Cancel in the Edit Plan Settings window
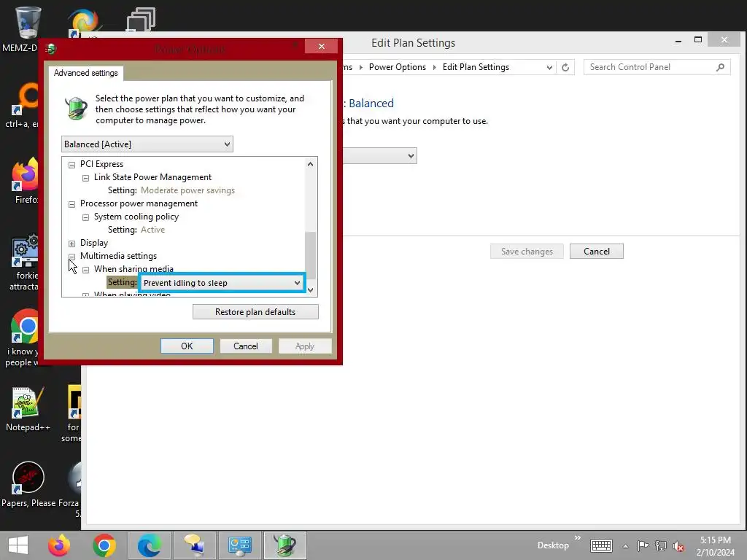The width and height of the screenshot is (747, 560). coord(597,252)
